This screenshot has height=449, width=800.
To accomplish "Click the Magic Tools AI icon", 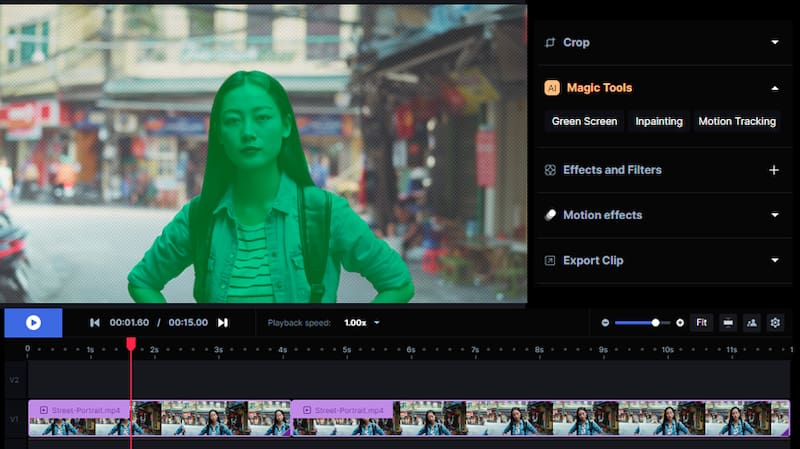I will coord(551,88).
